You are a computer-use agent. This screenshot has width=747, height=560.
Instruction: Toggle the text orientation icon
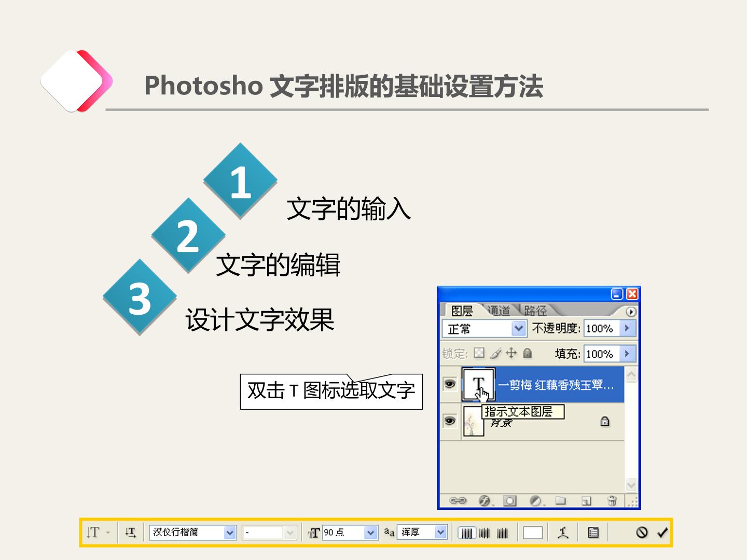tap(130, 533)
